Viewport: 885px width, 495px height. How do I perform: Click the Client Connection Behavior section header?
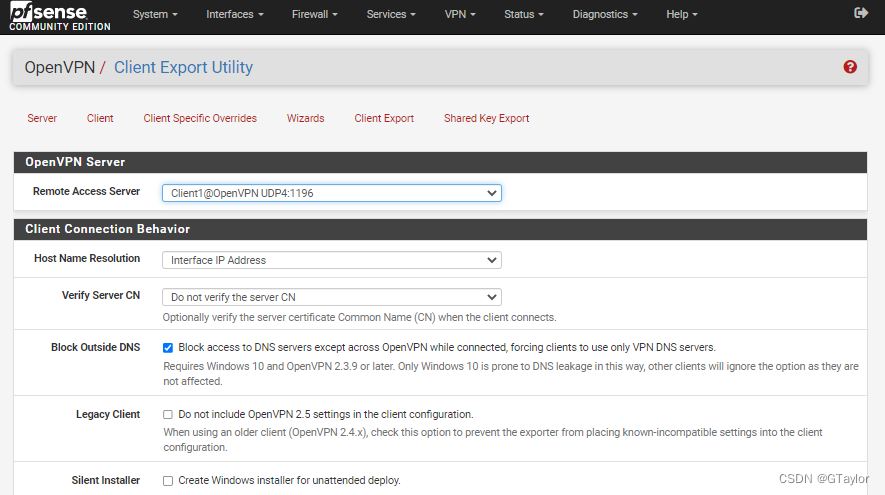pos(440,229)
